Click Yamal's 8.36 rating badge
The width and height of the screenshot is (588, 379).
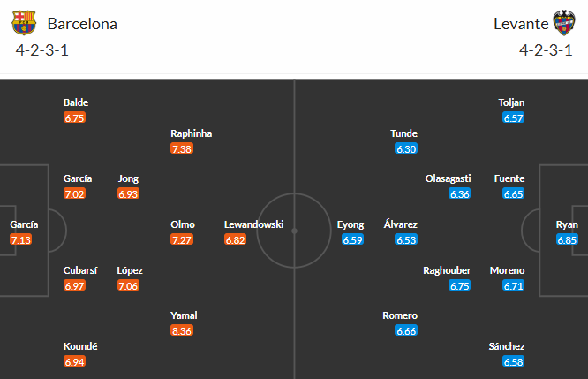(x=183, y=331)
